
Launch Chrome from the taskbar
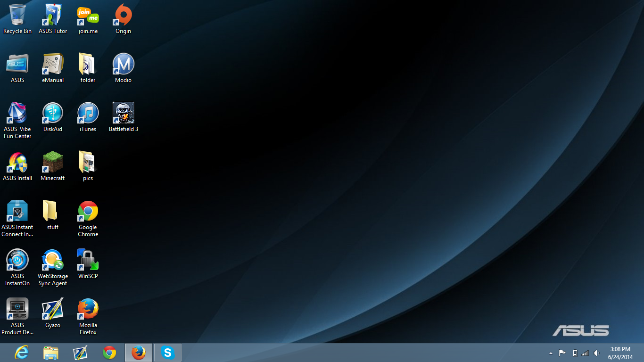[109, 353]
